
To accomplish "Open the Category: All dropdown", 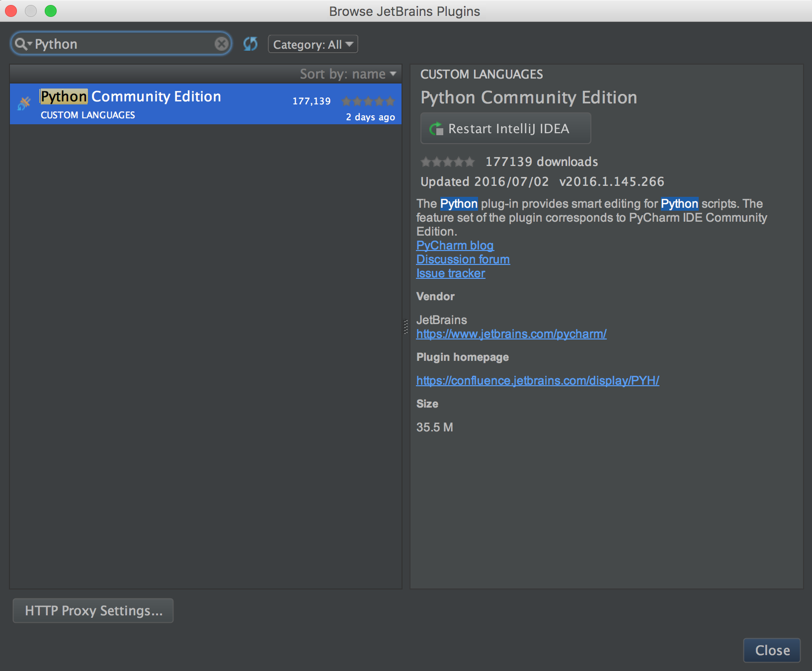I will [x=313, y=44].
